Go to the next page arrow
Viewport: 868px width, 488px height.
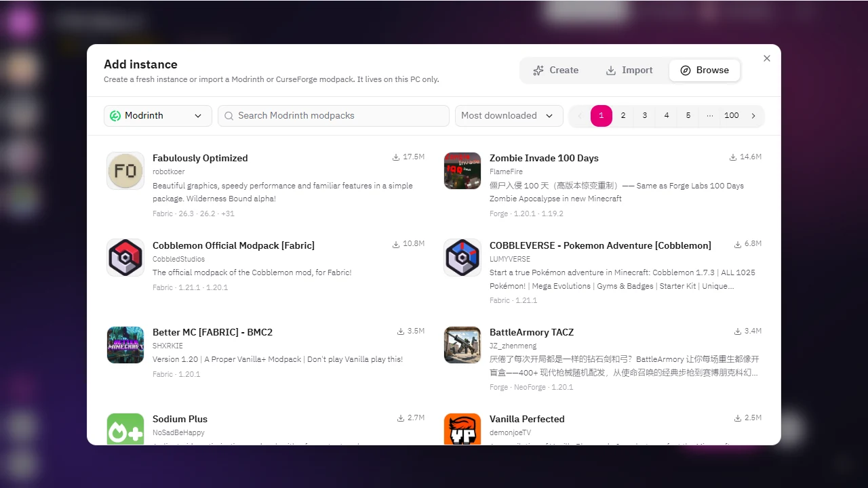(x=753, y=116)
